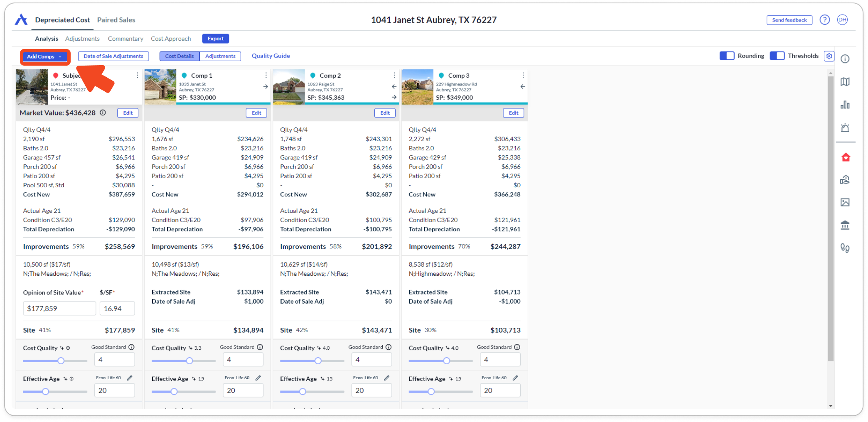Open the help question mark icon
The image size is (868, 422).
(824, 20)
